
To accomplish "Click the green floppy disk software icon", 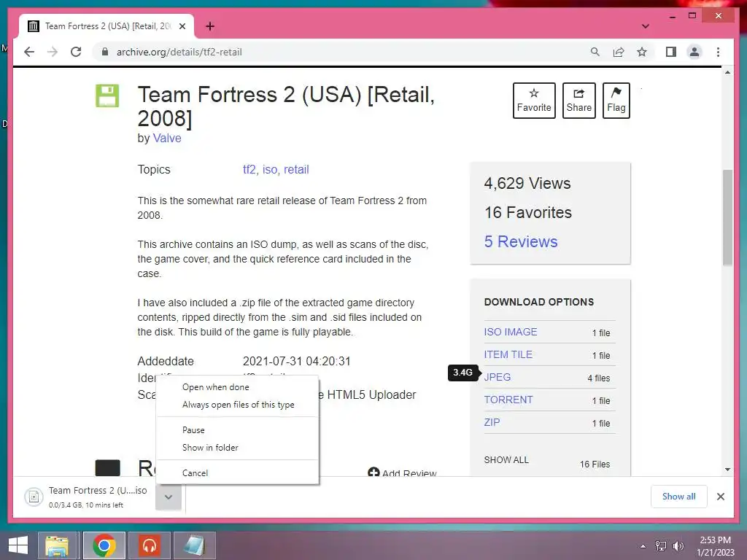I will pos(107,96).
